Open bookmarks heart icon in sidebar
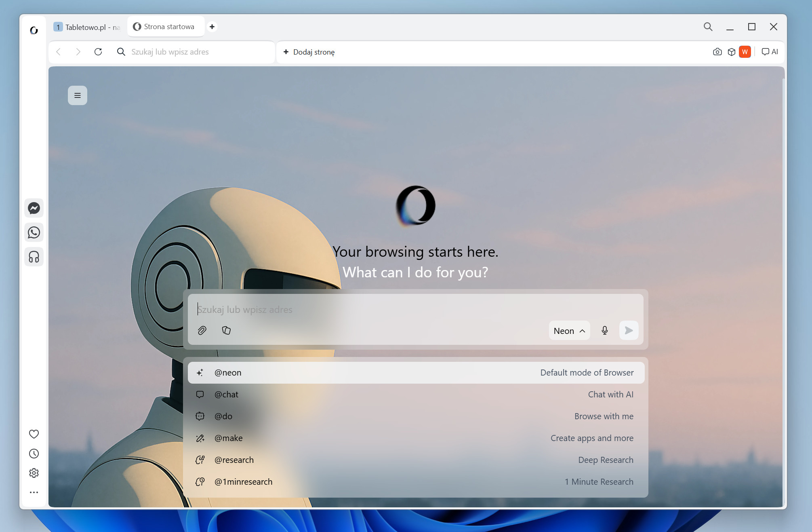812x532 pixels. click(34, 434)
